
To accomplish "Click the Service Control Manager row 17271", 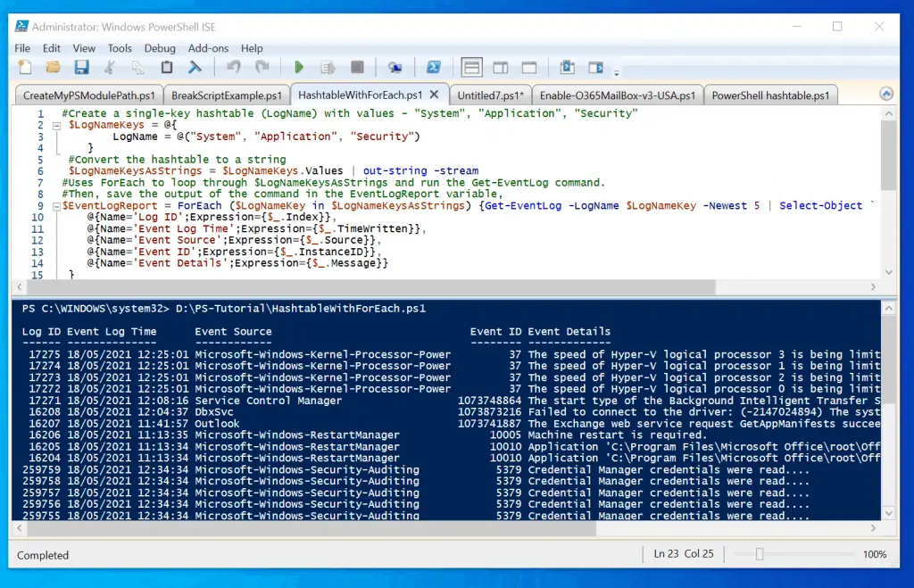I will click(451, 401).
